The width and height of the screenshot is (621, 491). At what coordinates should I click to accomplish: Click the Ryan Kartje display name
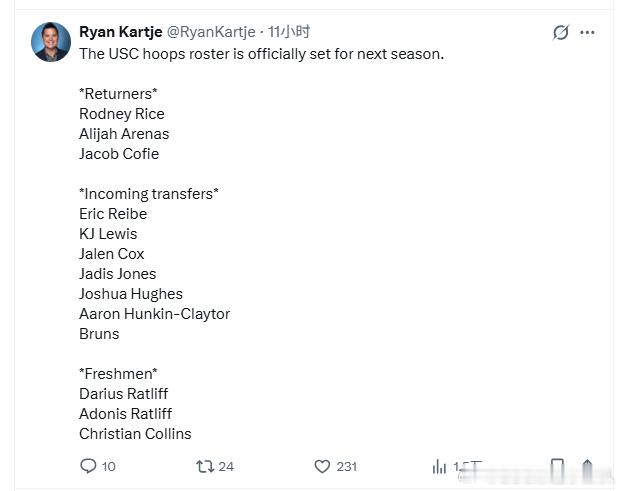(x=121, y=32)
